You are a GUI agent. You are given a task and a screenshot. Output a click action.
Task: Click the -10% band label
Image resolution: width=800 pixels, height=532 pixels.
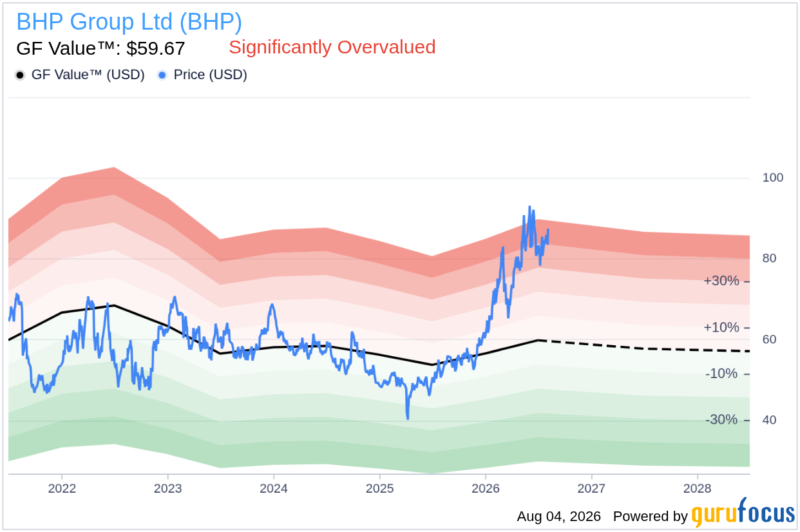point(721,374)
